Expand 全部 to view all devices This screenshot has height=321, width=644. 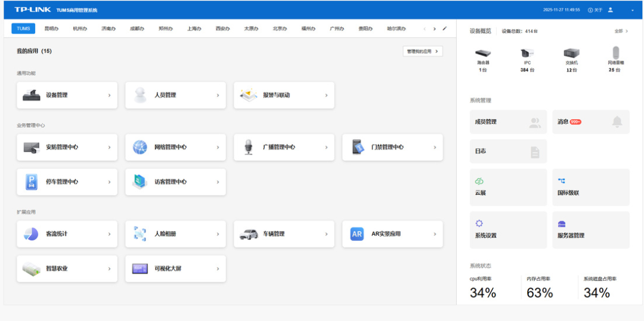[620, 31]
